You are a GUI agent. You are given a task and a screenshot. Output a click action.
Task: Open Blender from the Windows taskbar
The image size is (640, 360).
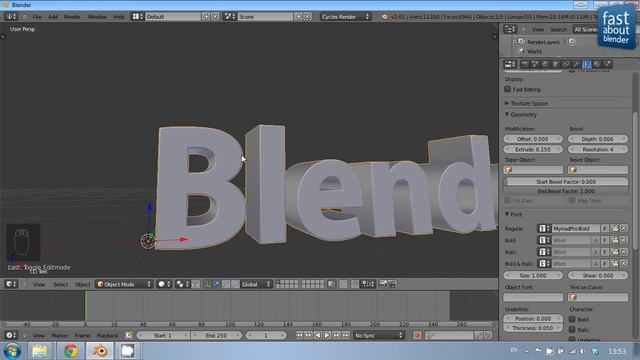(100, 351)
